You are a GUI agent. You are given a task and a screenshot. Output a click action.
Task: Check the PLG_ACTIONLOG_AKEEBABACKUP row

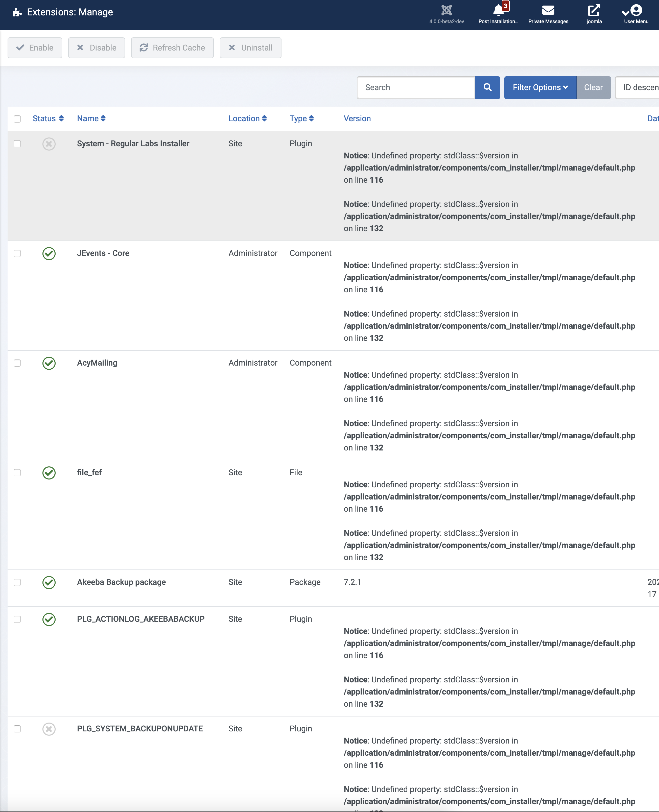pyautogui.click(x=17, y=619)
